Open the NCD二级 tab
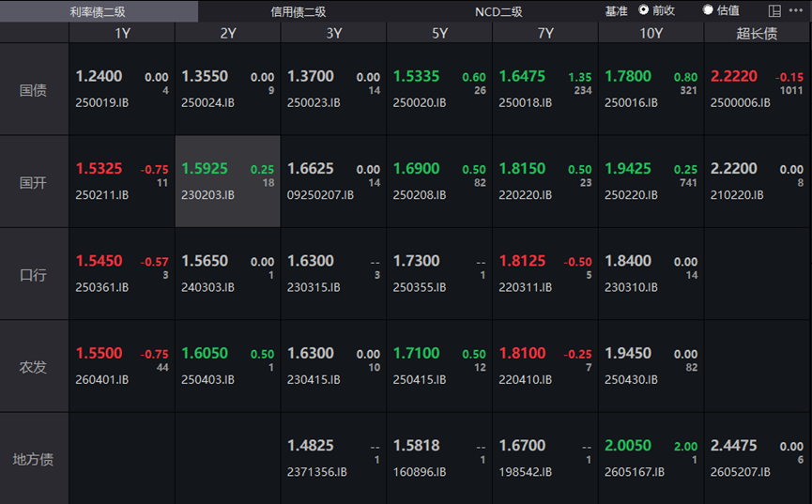 [x=498, y=11]
